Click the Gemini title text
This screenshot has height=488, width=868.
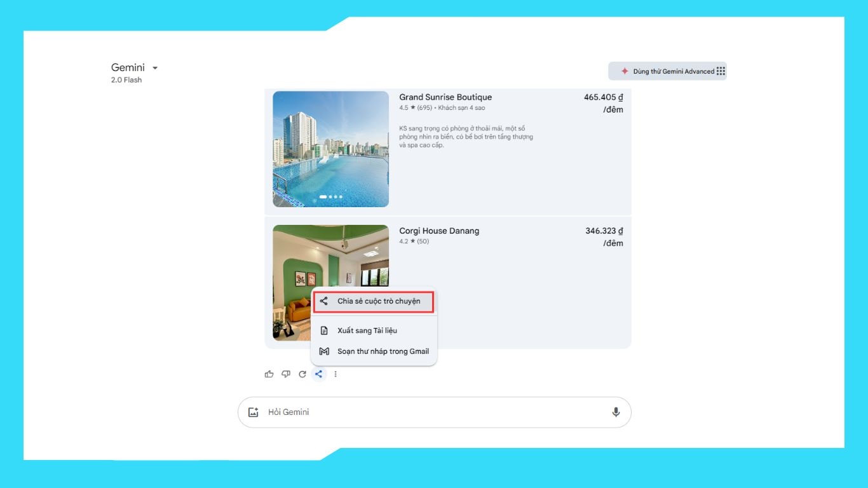coord(128,67)
